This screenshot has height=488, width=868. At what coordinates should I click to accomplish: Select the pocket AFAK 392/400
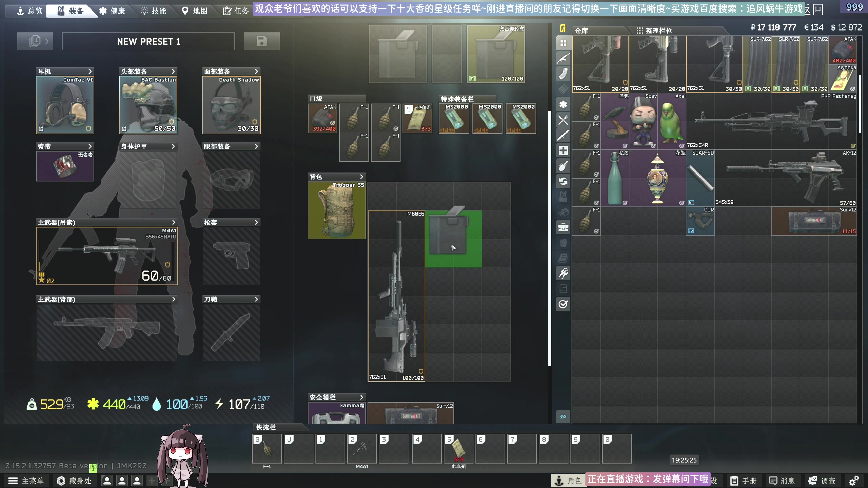(x=322, y=118)
